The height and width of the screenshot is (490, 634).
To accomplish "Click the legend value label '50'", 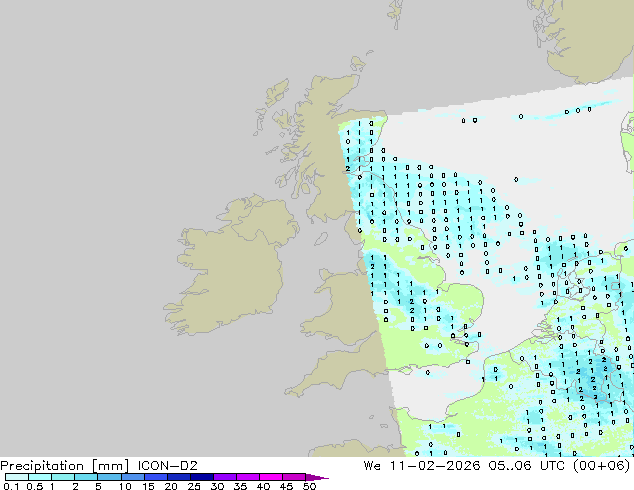I will (310, 486).
